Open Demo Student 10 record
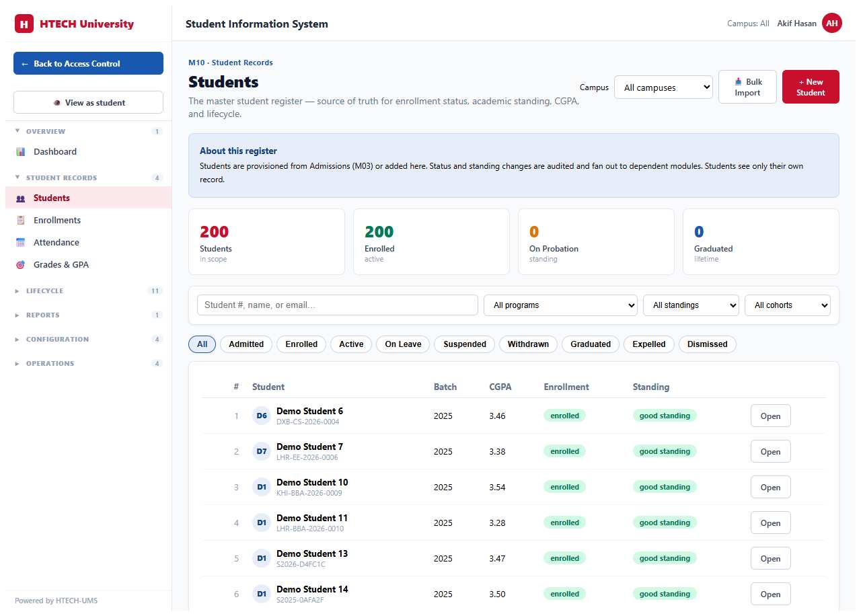 click(x=770, y=487)
